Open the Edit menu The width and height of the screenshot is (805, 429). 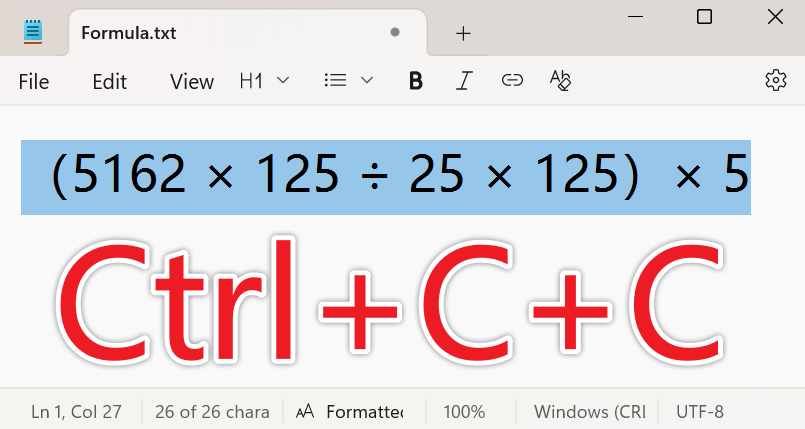click(109, 82)
